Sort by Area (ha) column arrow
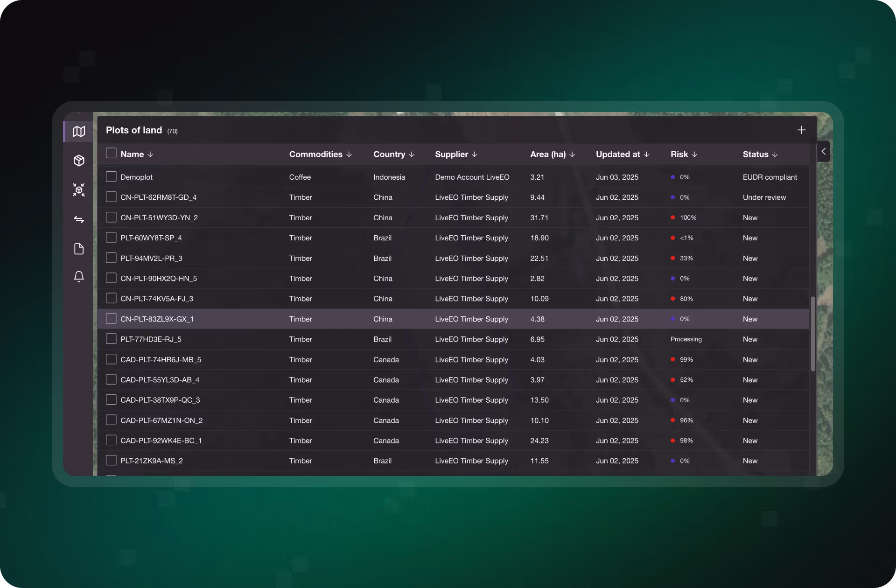This screenshot has width=896, height=588. (x=572, y=154)
